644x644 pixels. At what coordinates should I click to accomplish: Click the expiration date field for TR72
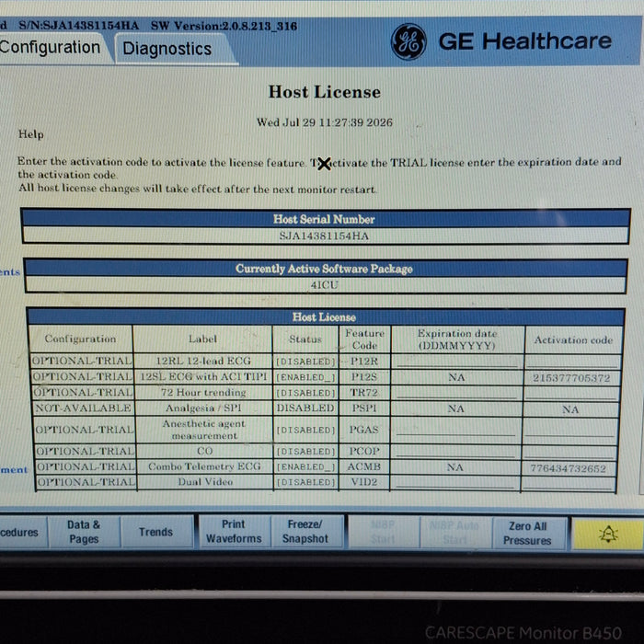[x=456, y=393]
